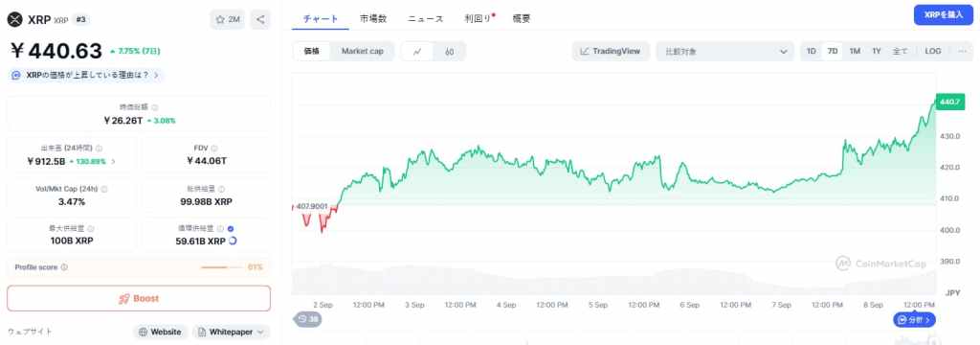Open info icon beside 時価総額 label
Viewport: 980px width, 345px height.
[155, 107]
